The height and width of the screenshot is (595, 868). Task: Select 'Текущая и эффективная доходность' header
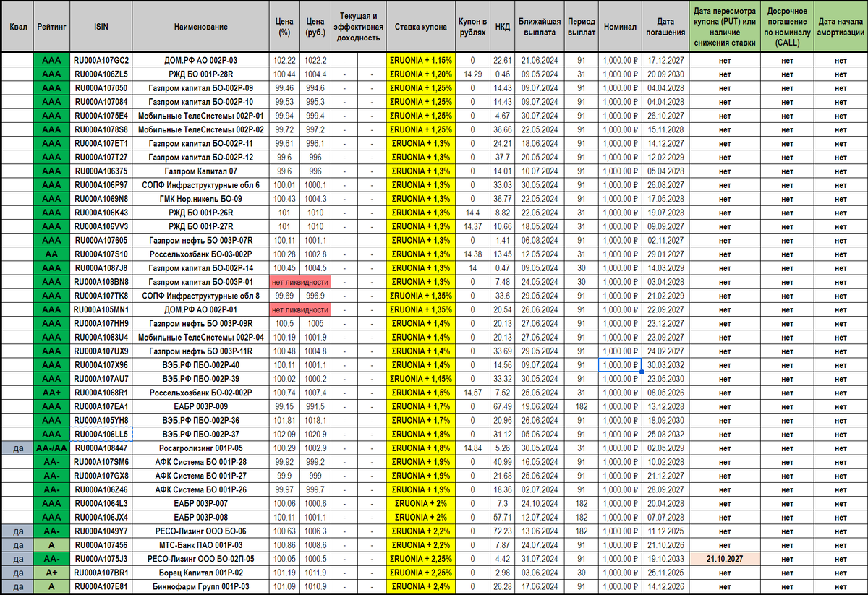(357, 27)
